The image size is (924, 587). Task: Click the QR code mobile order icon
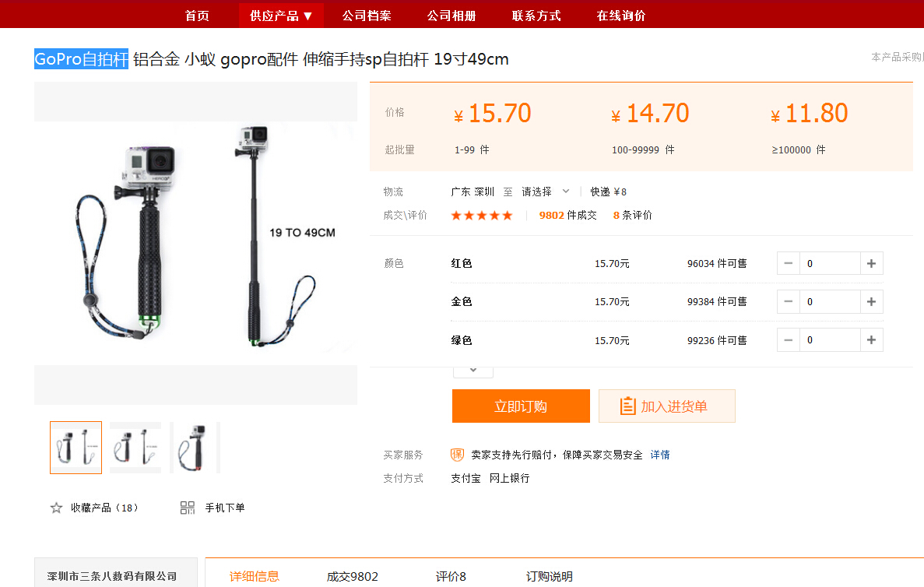point(188,508)
